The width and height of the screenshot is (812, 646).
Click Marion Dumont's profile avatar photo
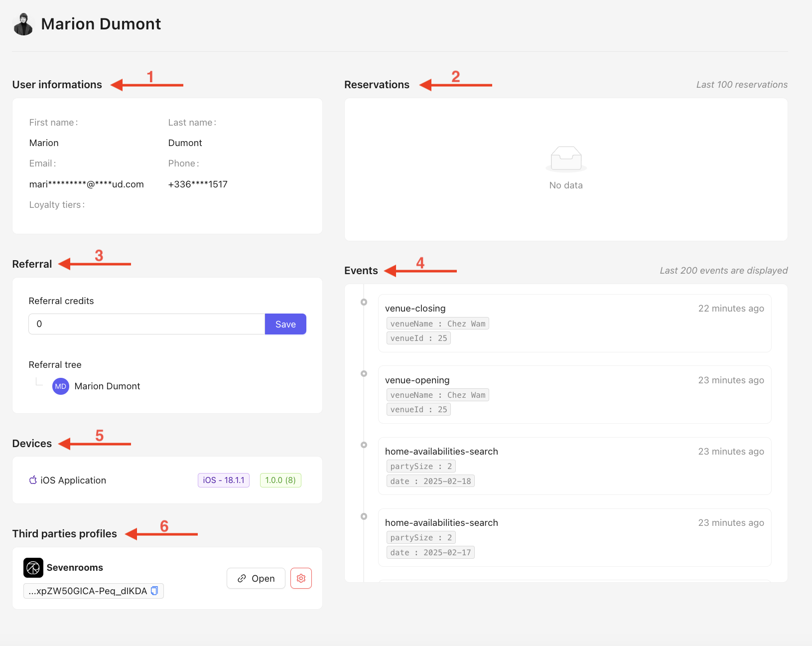[23, 24]
